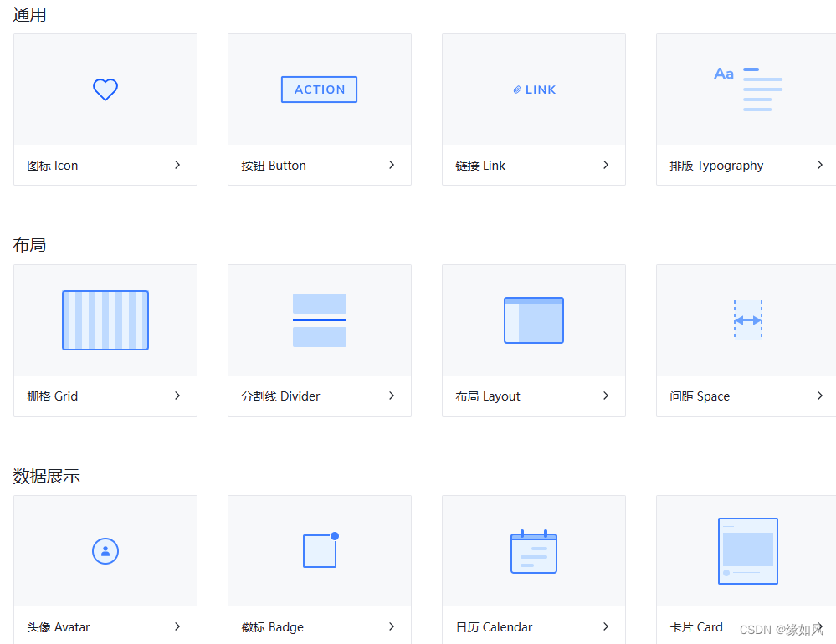Viewport: 836px width, 644px height.
Task: Open the 头像 Avatar component page
Action: (57, 626)
